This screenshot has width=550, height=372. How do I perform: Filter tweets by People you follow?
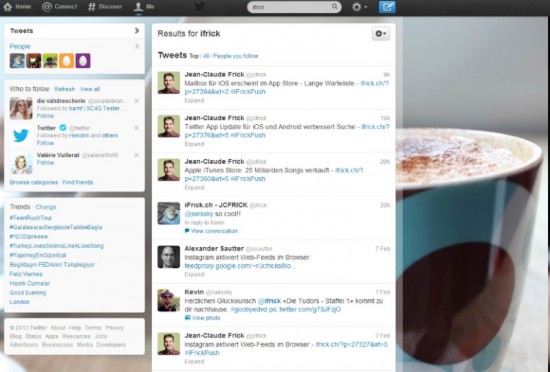(x=236, y=56)
